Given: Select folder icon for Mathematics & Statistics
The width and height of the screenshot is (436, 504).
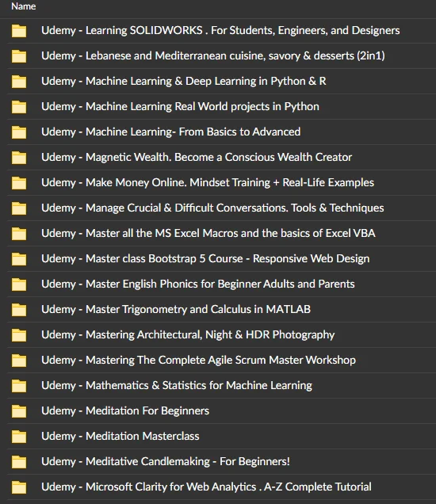Looking at the screenshot, I should click(19, 386).
